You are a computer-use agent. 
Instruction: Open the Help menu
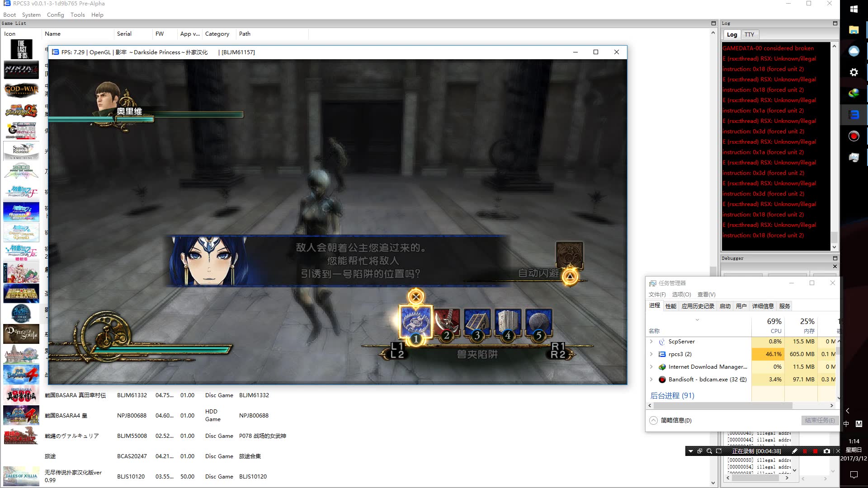point(97,14)
